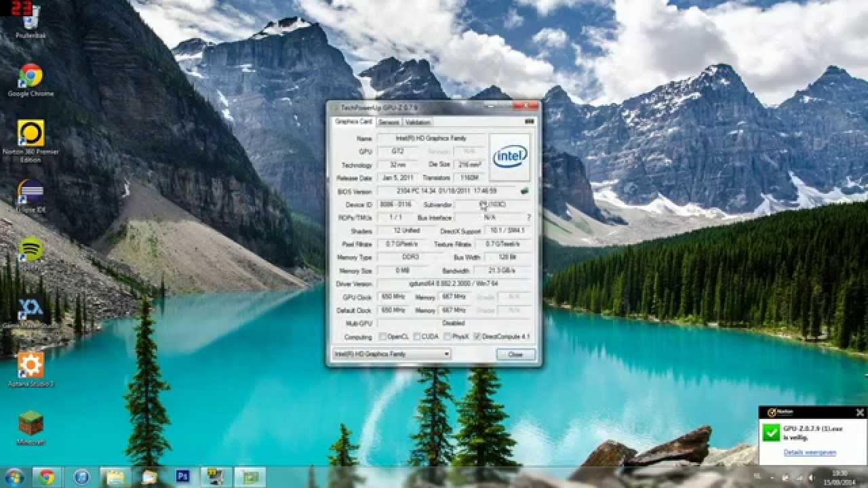
Task: Select the Graphics Card tab
Action: [353, 121]
